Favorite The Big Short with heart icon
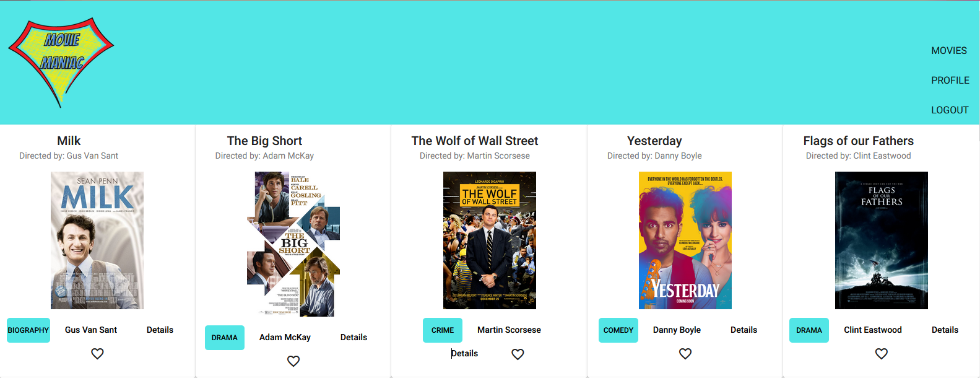Screen dimensions: 980x378 [293, 361]
